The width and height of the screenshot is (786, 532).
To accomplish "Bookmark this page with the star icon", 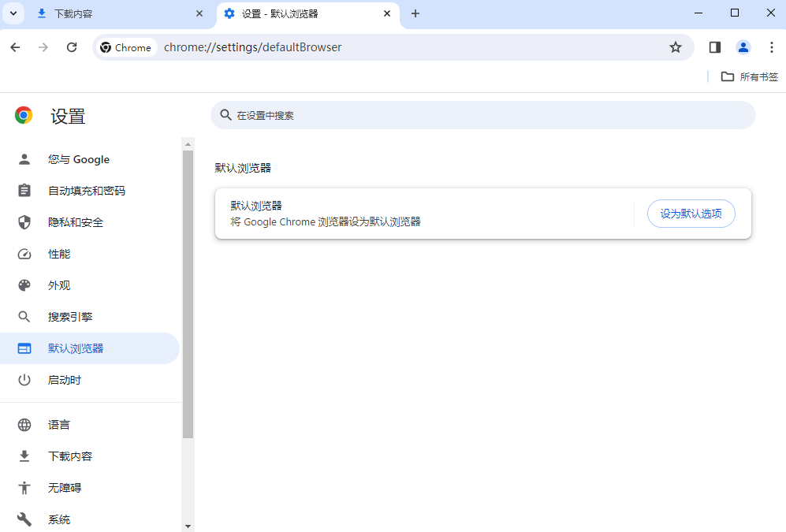I will [675, 47].
